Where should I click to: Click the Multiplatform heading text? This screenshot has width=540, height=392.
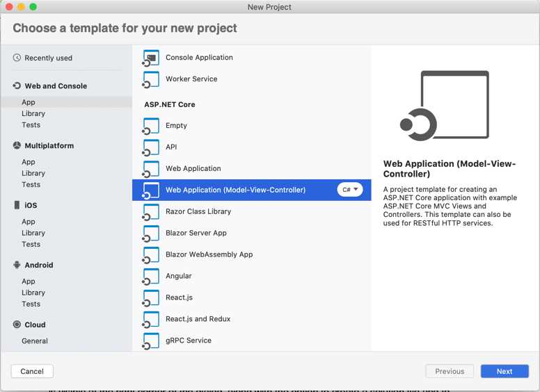coord(49,146)
